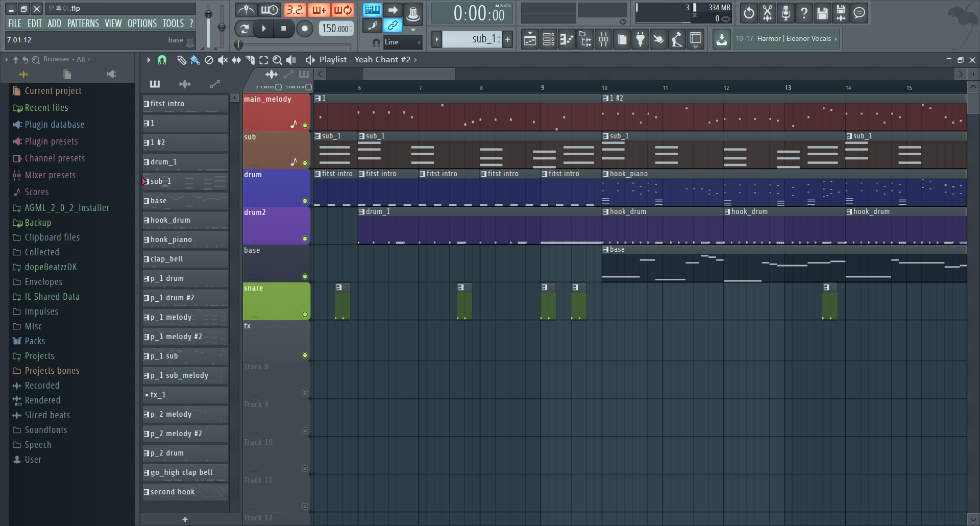
Task: Toggle loop recording button
Action: click(x=342, y=10)
